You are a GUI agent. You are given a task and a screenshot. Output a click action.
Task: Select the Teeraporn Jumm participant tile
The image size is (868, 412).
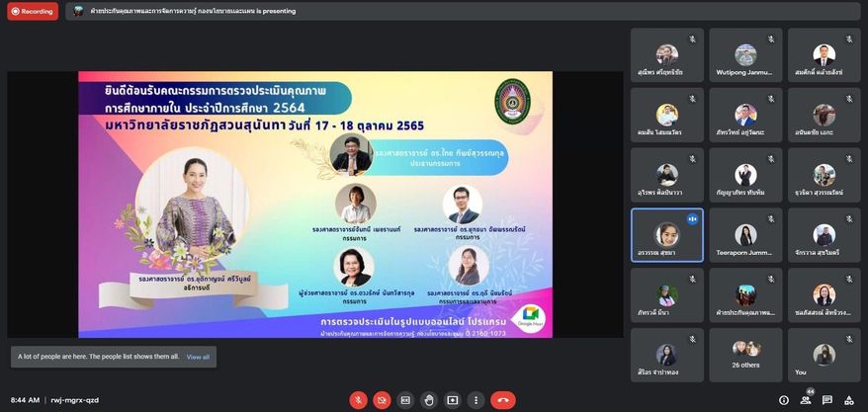(745, 235)
